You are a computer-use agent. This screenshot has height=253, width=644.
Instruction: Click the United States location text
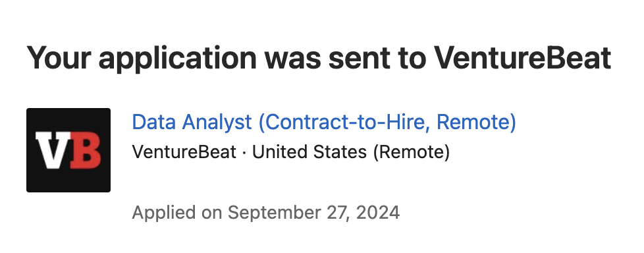(x=309, y=152)
